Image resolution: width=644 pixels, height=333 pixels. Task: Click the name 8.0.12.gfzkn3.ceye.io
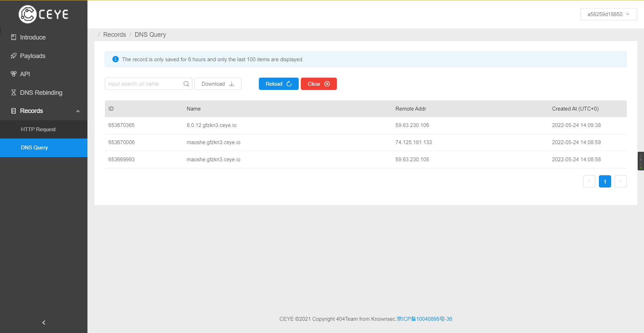pos(212,125)
